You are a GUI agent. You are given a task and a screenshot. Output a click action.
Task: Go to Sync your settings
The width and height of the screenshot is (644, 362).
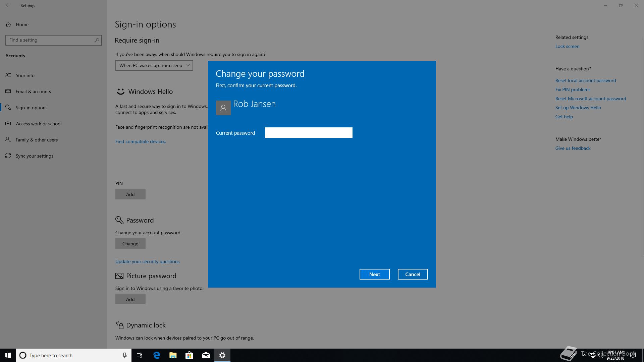(x=34, y=156)
